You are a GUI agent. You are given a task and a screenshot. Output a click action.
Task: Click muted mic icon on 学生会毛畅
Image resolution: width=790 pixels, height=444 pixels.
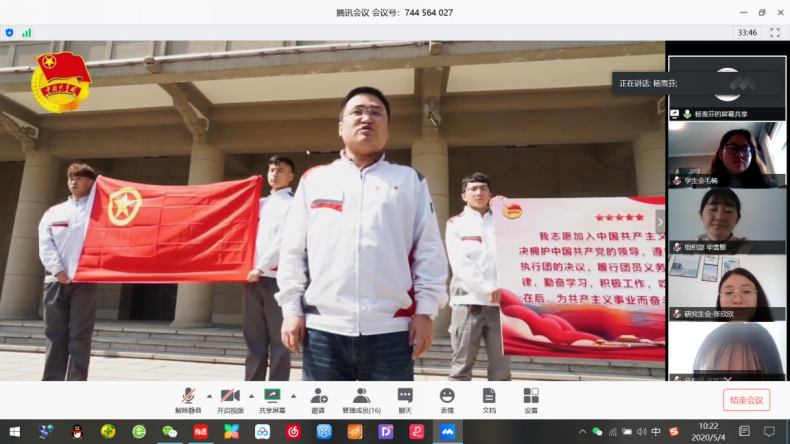(x=677, y=180)
